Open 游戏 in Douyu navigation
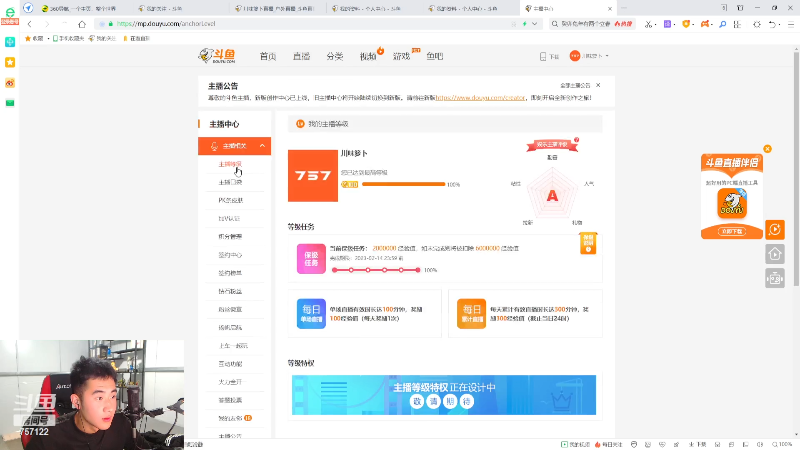The width and height of the screenshot is (800, 450). point(402,56)
